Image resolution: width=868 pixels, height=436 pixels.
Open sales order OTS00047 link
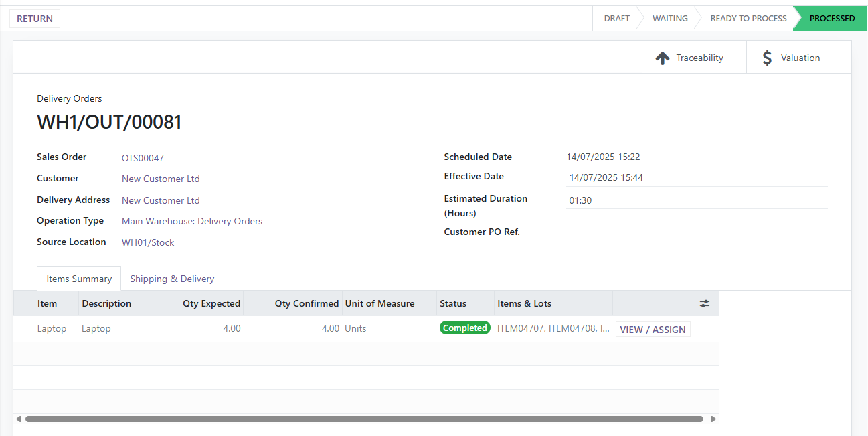143,158
